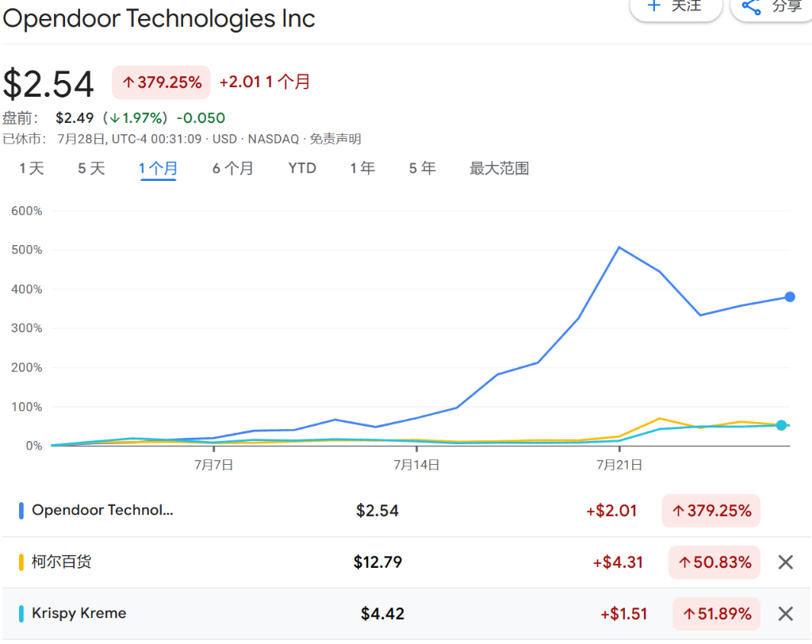Image resolution: width=812 pixels, height=644 pixels.
Task: Show 最大范围 maximum range chart
Action: [499, 168]
